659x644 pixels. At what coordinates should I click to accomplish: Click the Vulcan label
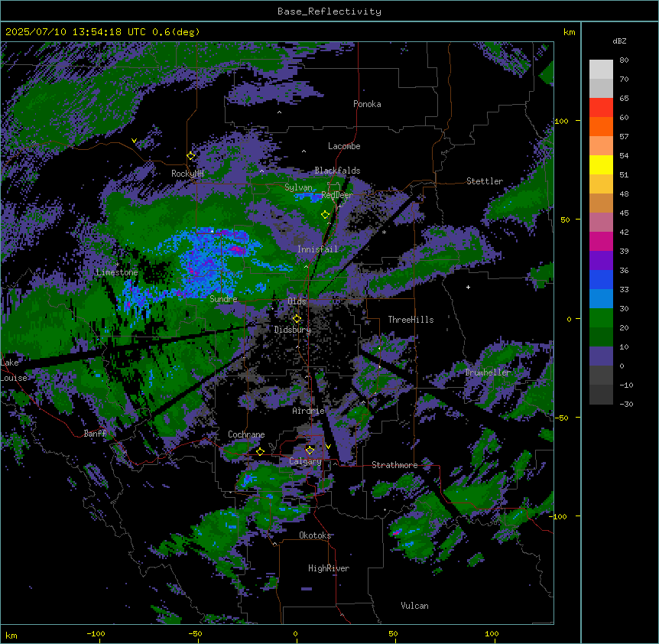click(x=414, y=606)
